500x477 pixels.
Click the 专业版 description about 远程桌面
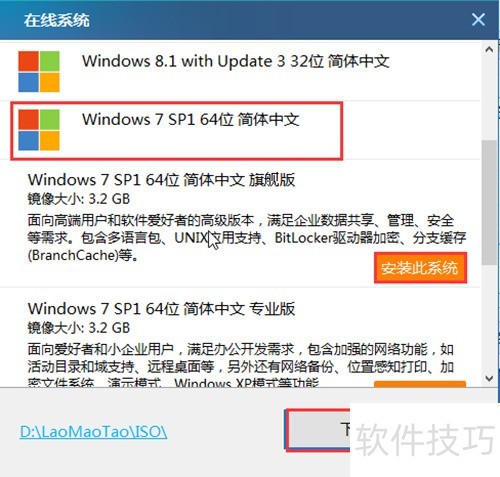[241, 365]
